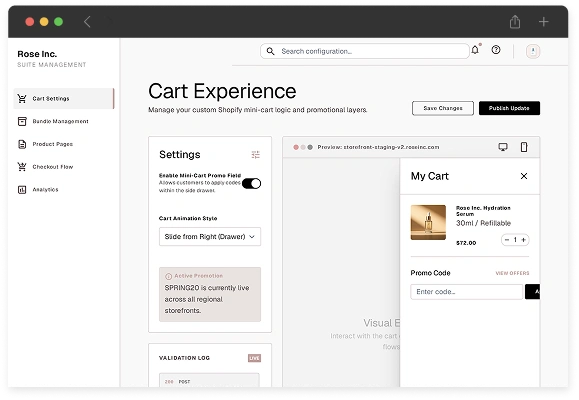Open Product Pages section
The width and height of the screenshot is (579, 400).
click(x=64, y=144)
